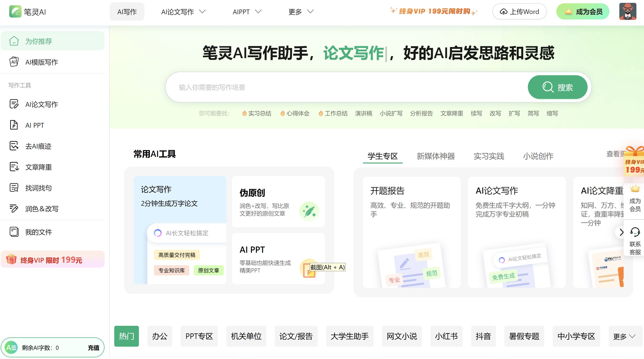This screenshot has width=644, height=359.
Task: Click the 去AI痕迹 sidebar icon
Action: click(x=14, y=146)
